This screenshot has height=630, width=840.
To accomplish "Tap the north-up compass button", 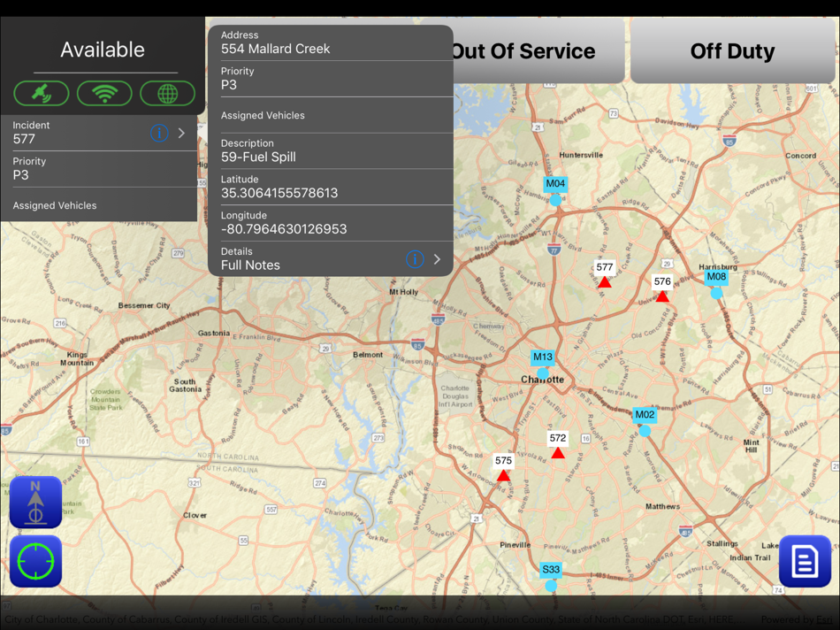I will click(x=36, y=503).
